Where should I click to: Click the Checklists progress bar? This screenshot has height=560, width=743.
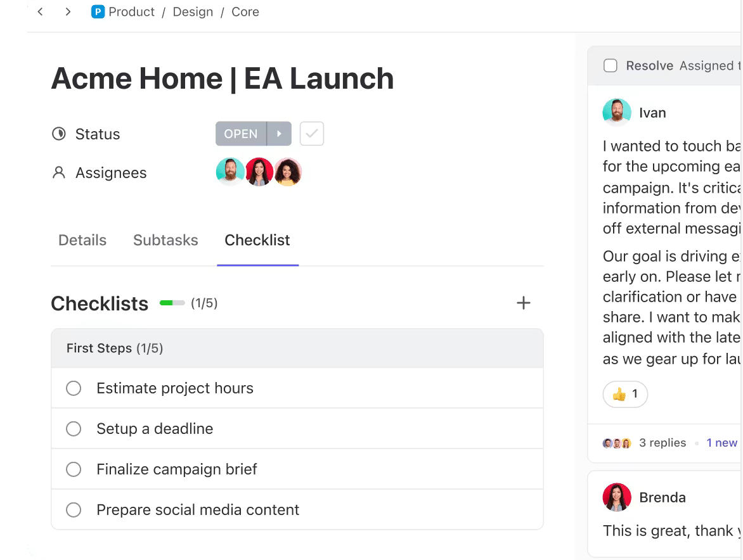(172, 303)
